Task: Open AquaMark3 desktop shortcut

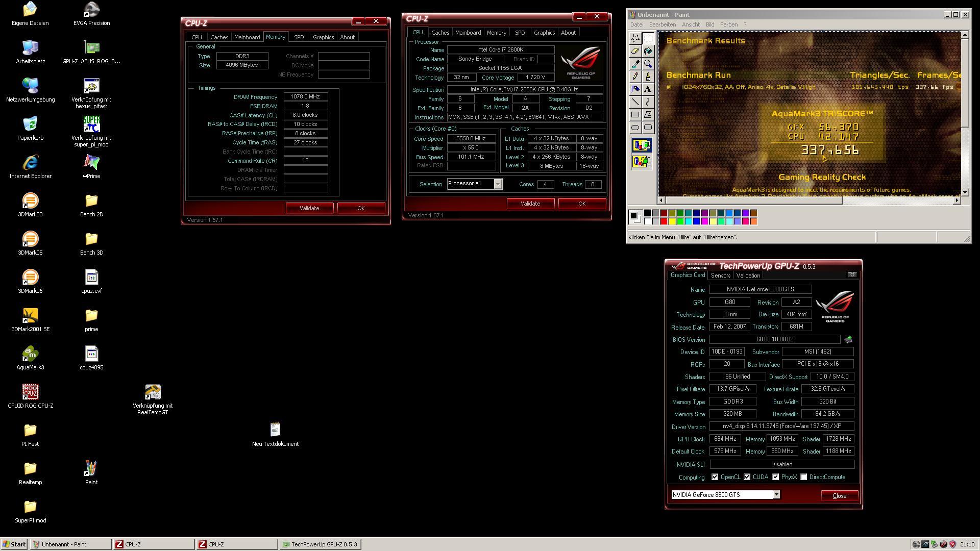Action: [x=30, y=357]
